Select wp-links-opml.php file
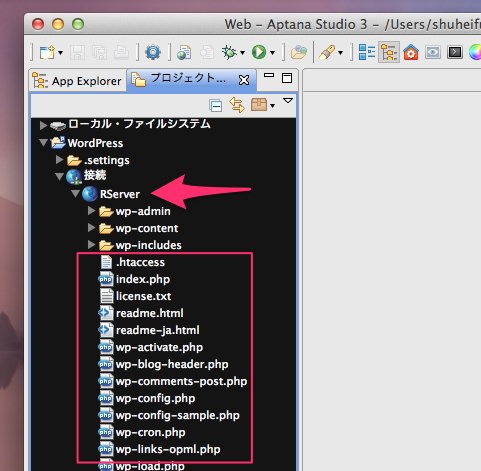Image resolution: width=481 pixels, height=471 pixels. [x=168, y=449]
